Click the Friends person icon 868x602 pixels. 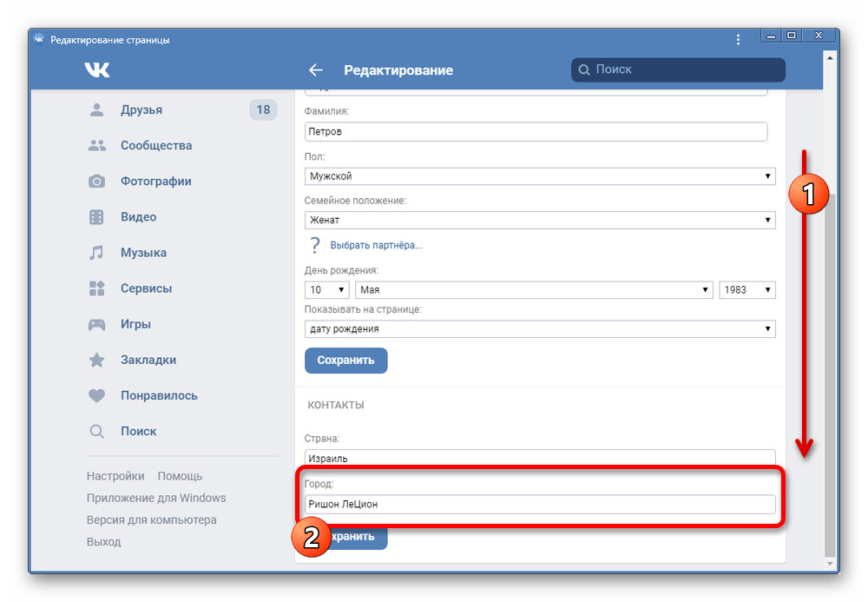[97, 109]
